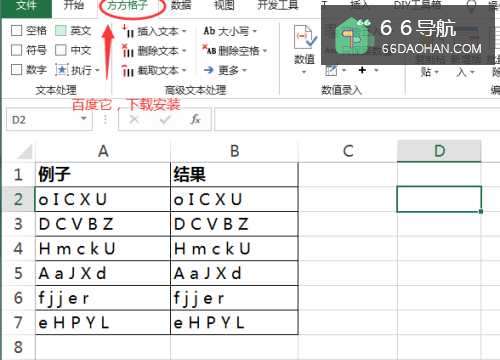Enable the 符号 checkbox
Image resolution: width=500 pixels, height=360 pixels.
[x=17, y=50]
